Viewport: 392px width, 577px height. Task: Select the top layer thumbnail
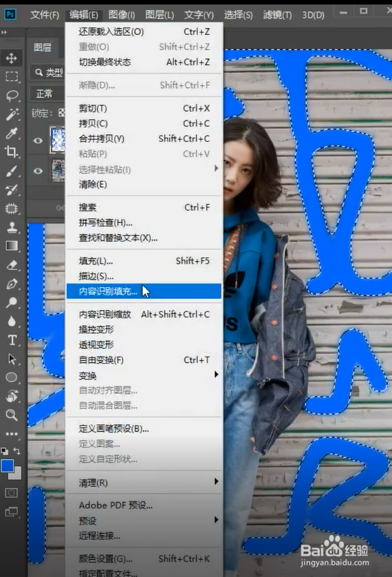click(58, 140)
